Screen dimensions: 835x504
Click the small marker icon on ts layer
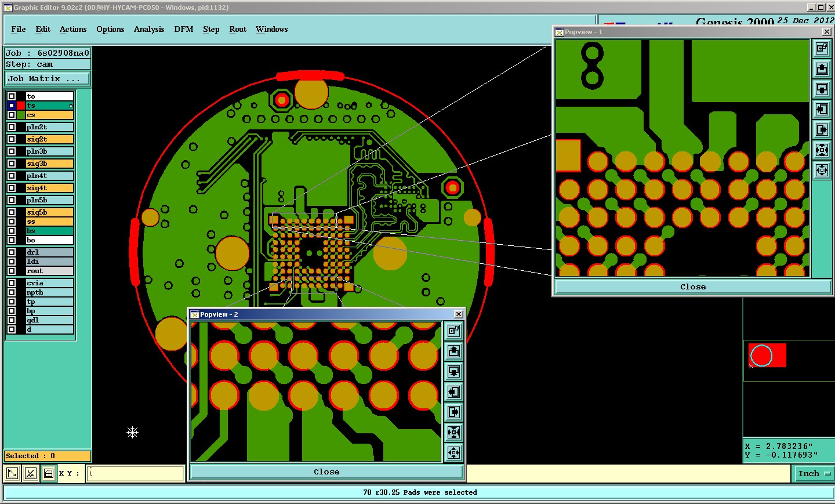coord(71,106)
